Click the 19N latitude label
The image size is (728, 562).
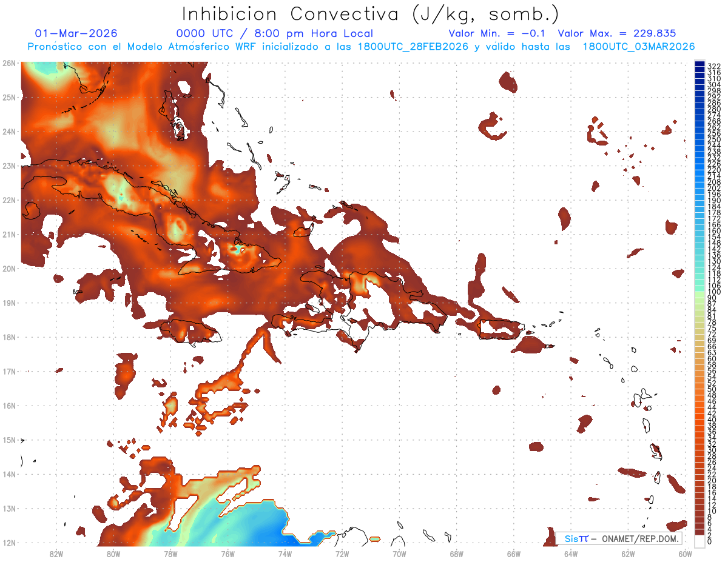8,303
